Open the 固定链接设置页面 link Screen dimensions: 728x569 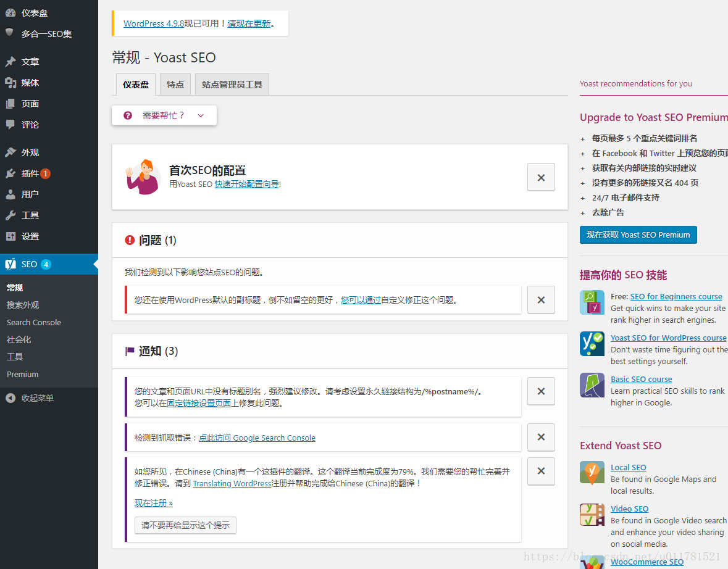tap(199, 404)
